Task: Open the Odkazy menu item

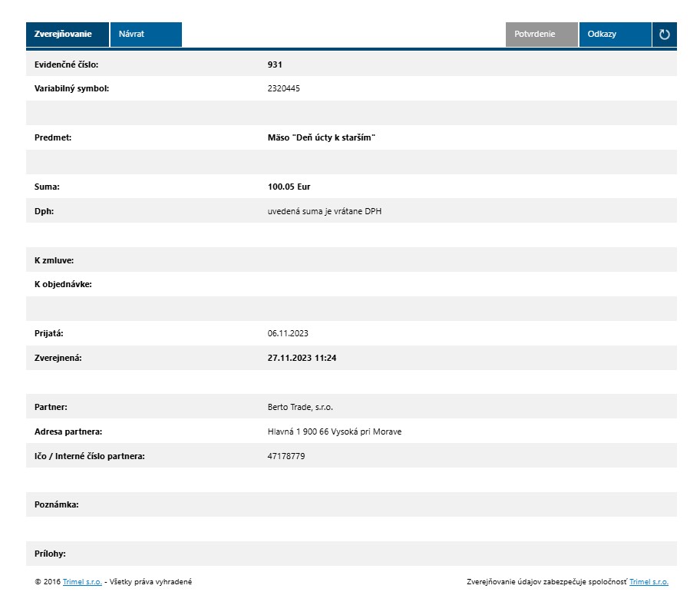Action: tap(615, 35)
